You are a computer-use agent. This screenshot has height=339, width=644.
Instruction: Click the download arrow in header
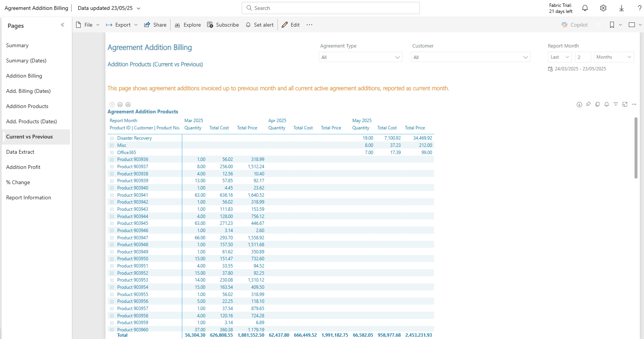click(x=622, y=8)
